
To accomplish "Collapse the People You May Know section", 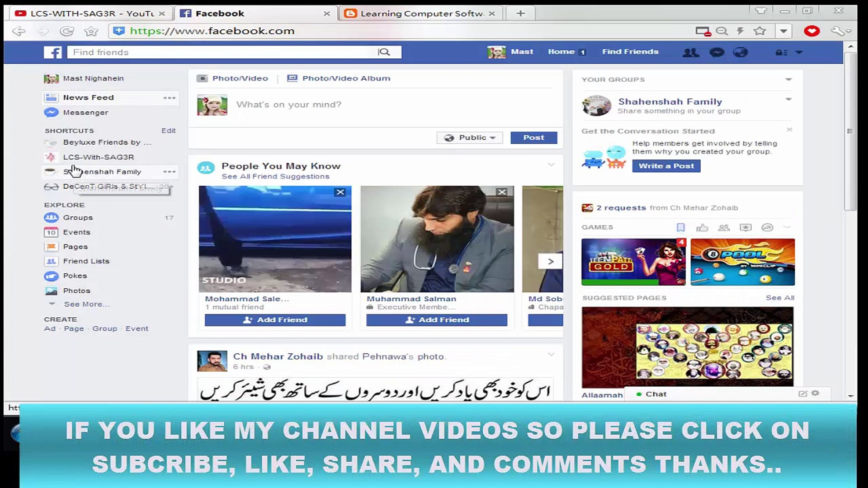I will (x=551, y=165).
